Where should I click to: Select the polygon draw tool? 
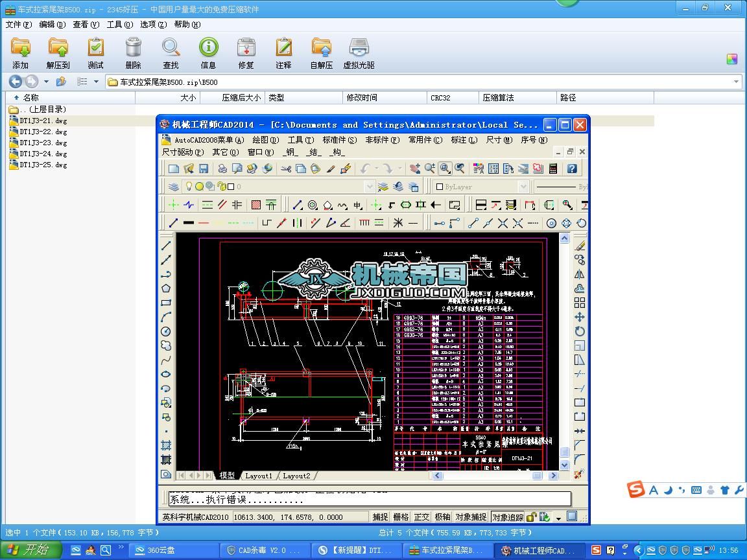coord(166,288)
